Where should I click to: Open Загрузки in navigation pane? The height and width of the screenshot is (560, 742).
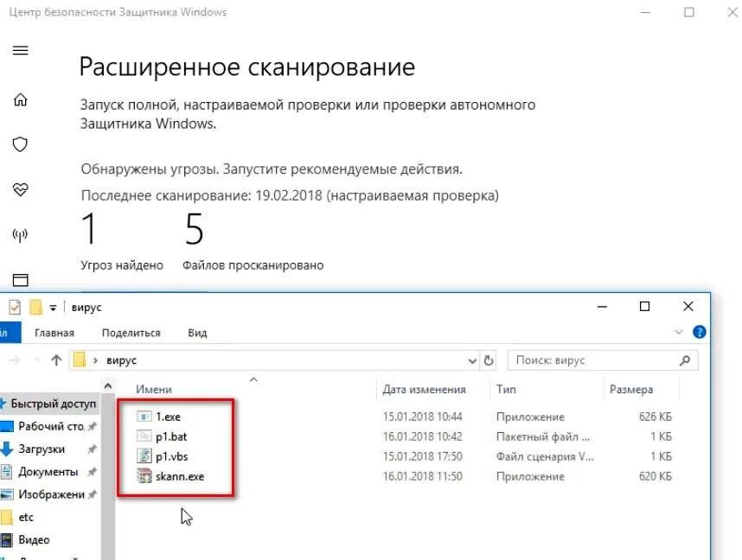(42, 449)
